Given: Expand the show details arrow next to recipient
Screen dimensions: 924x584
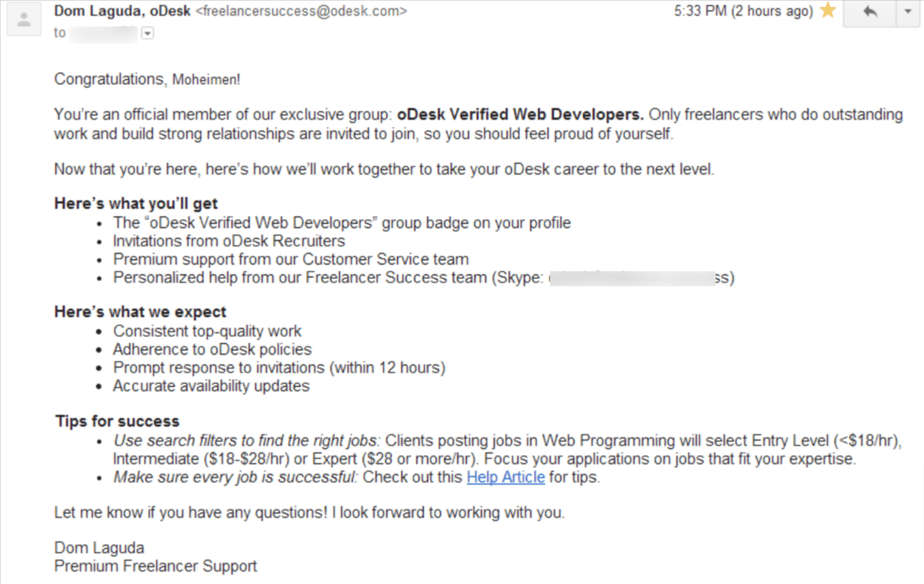Looking at the screenshot, I should tap(148, 34).
